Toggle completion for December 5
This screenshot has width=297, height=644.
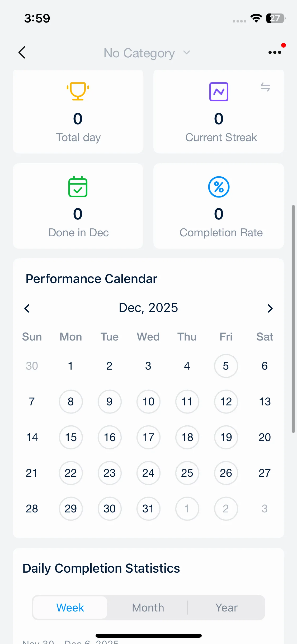point(226,366)
